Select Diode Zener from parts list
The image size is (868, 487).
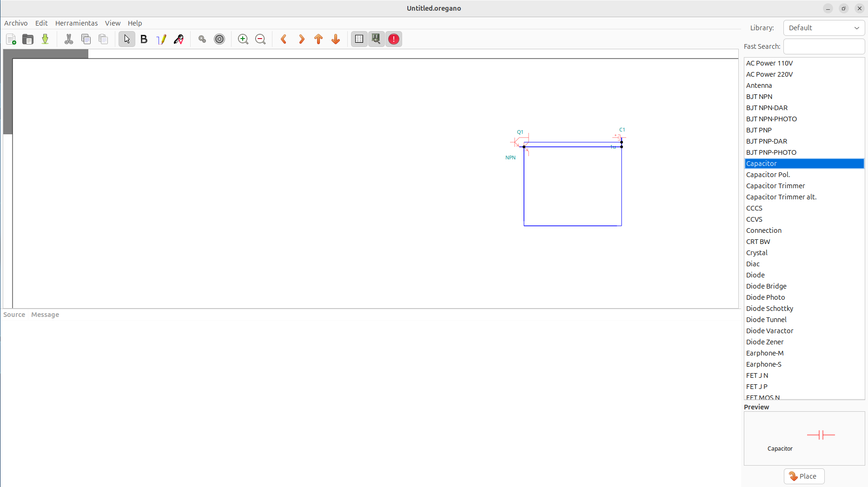765,342
